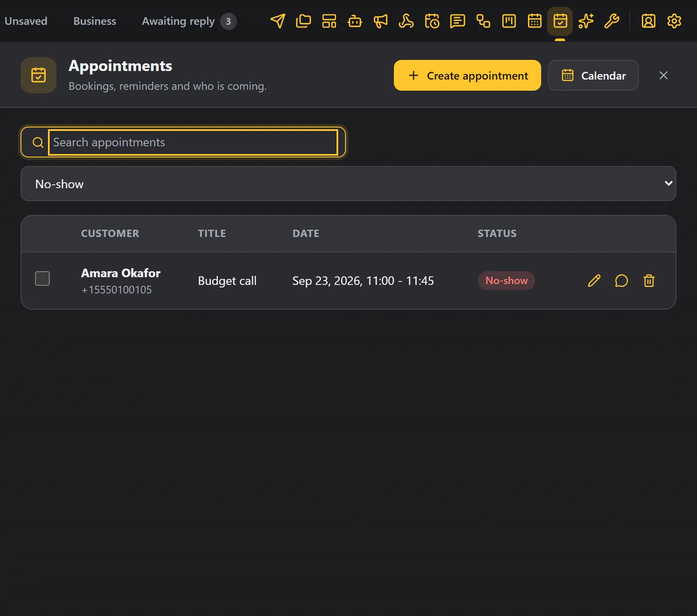697x616 pixels.
Task: Click the active appointments calendar-check toolbar icon
Action: (560, 21)
